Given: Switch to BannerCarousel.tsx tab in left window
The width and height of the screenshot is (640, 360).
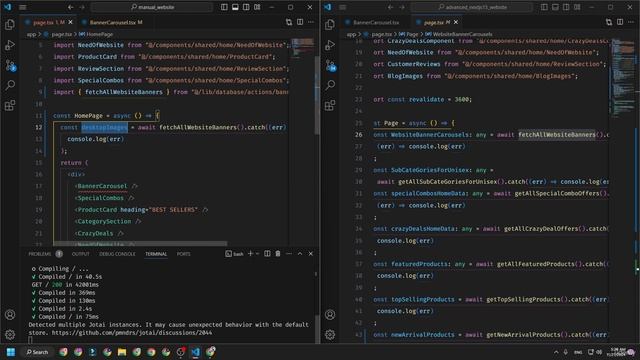Looking at the screenshot, I should pos(112,22).
